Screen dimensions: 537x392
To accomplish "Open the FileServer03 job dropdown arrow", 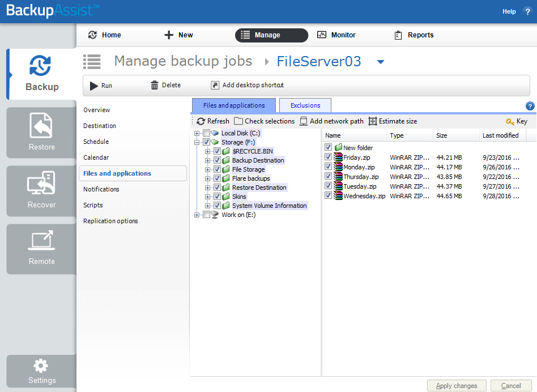I will (x=381, y=62).
